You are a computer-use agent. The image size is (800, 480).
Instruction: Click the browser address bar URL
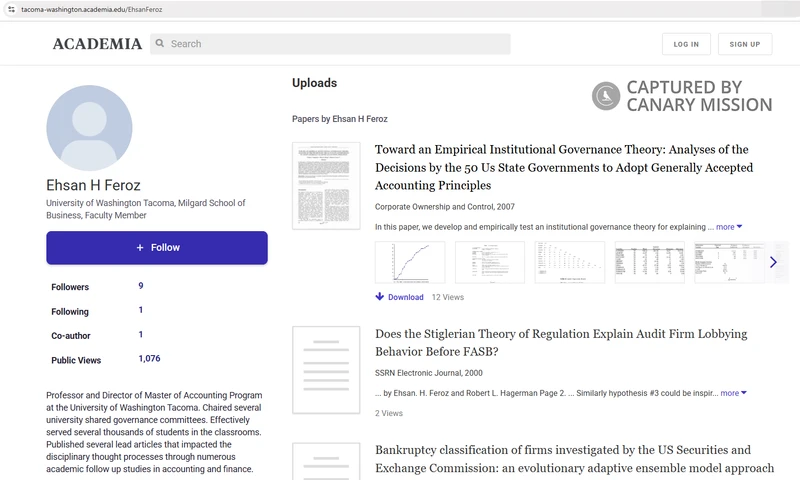[92, 9]
